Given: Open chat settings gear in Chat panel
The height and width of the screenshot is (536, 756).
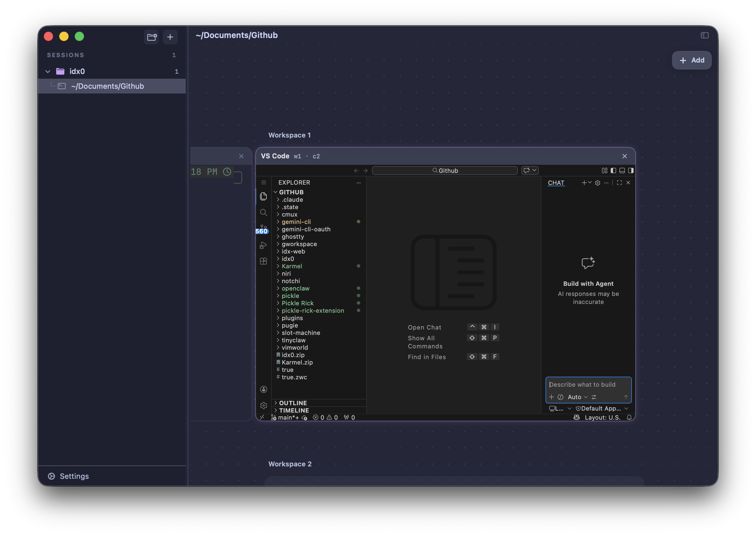Looking at the screenshot, I should (x=598, y=183).
